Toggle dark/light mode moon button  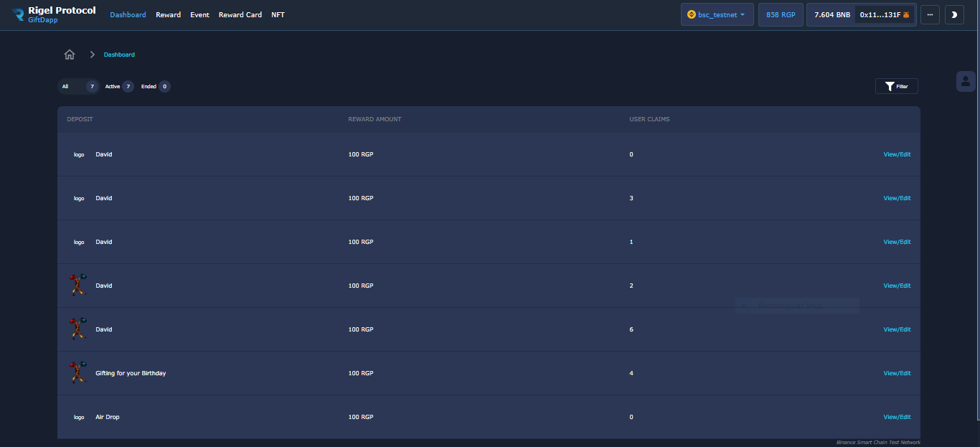coord(954,14)
